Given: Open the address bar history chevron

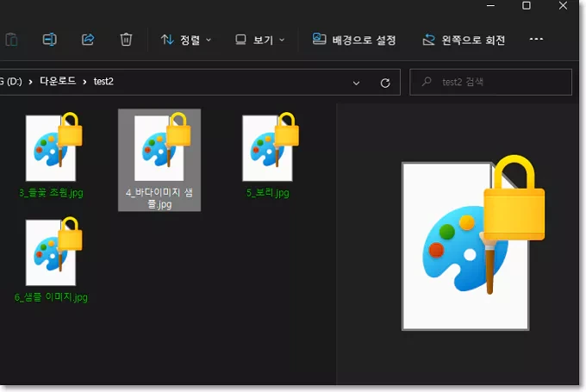Looking at the screenshot, I should pos(356,83).
